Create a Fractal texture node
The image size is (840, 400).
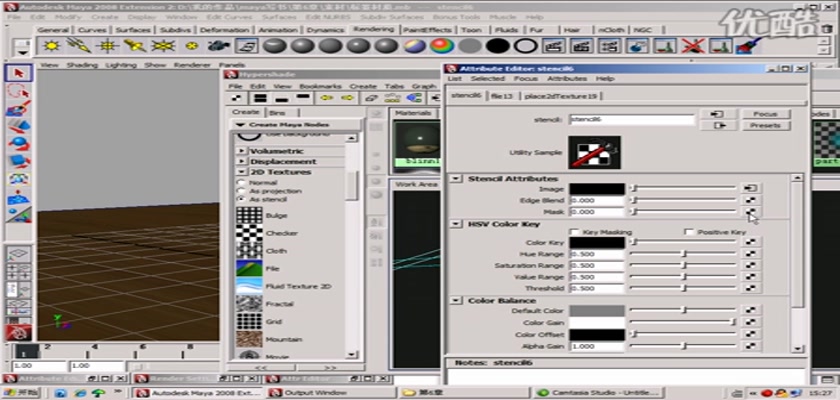[249, 304]
